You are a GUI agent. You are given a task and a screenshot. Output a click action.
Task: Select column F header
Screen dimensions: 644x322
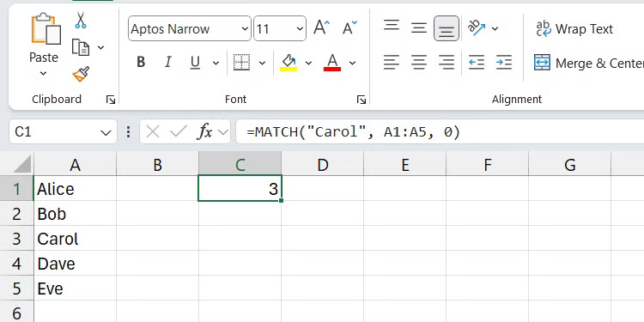pyautogui.click(x=488, y=165)
